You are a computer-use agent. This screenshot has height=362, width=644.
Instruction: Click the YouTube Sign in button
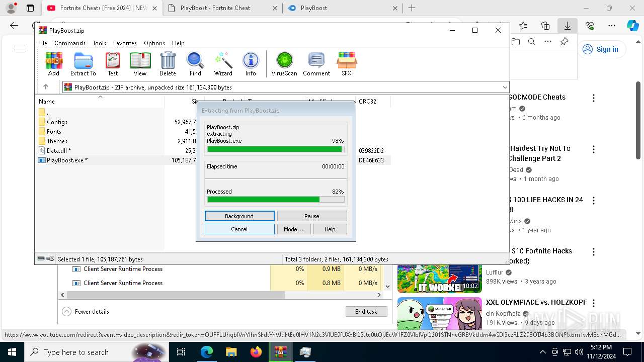601,49
